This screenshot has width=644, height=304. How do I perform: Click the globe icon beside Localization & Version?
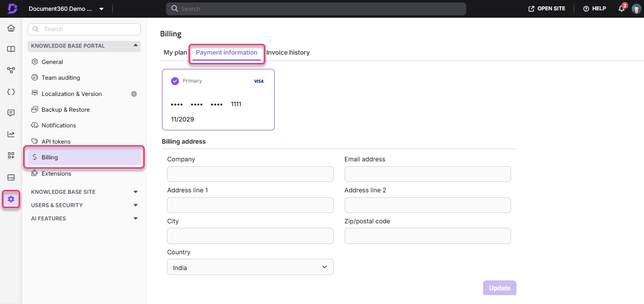point(134,94)
